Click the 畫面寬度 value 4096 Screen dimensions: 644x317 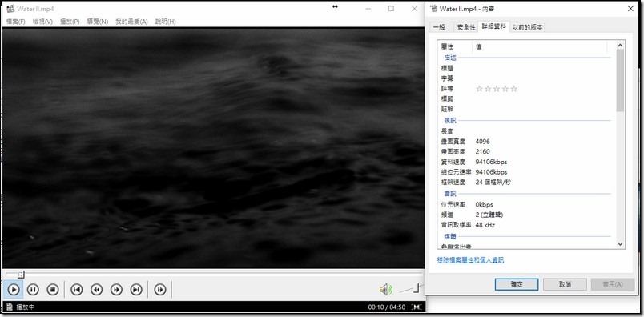click(482, 141)
